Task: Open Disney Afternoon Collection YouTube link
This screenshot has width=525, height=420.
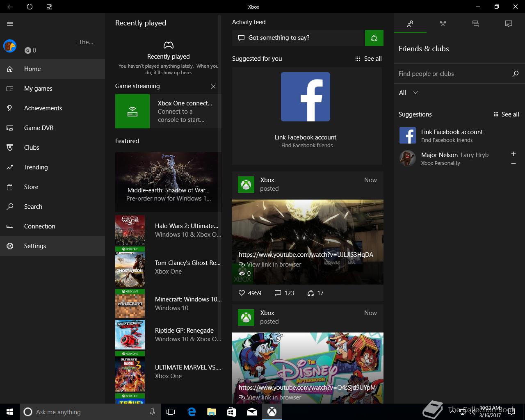Action: pyautogui.click(x=307, y=388)
